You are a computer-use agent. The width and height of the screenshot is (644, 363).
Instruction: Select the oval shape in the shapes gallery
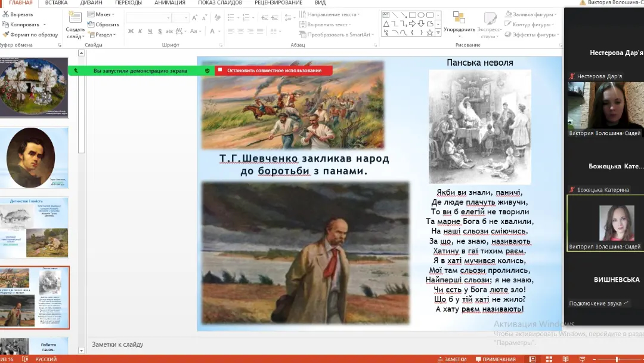(x=421, y=15)
